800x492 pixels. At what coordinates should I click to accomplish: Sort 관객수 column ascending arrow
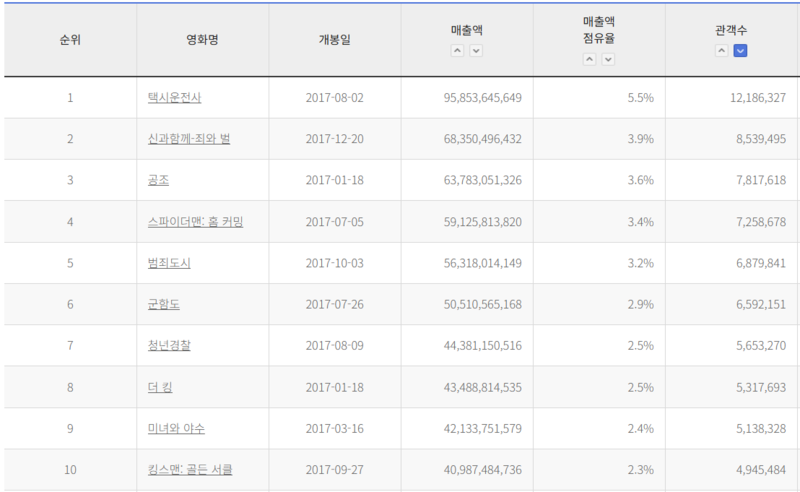(721, 51)
